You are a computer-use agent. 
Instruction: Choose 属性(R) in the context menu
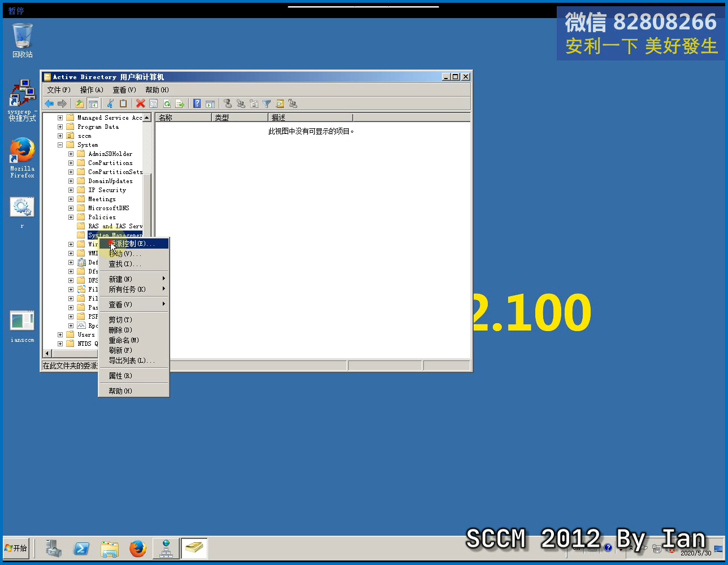[x=134, y=376]
